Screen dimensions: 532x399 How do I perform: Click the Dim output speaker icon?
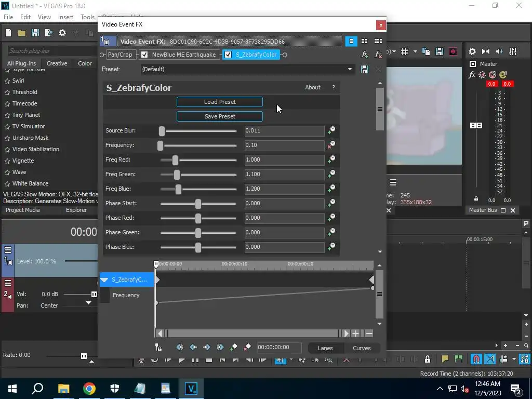(x=499, y=51)
